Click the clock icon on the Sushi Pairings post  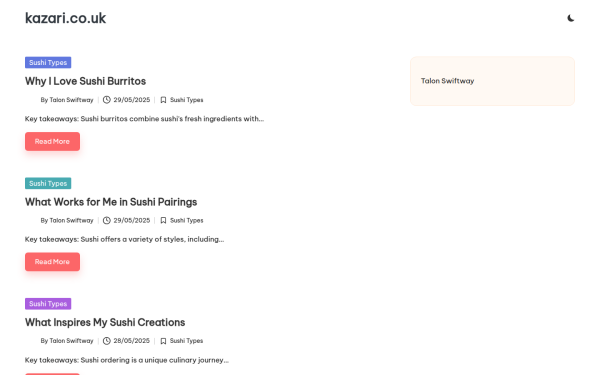(x=107, y=220)
